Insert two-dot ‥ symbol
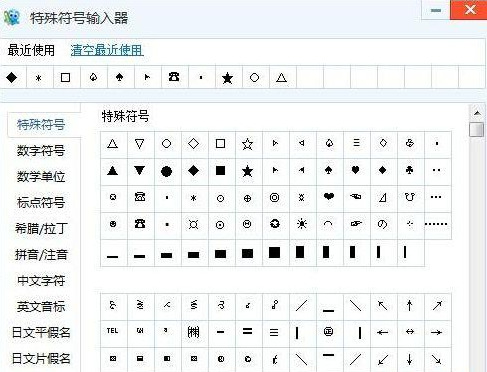This screenshot has width=487, height=372. tap(436, 170)
